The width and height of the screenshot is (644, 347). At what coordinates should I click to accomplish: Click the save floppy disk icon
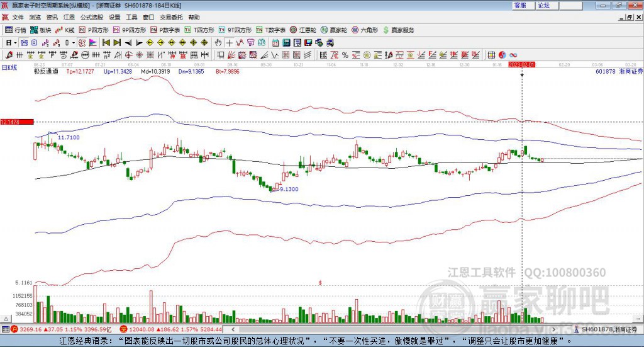point(308,43)
